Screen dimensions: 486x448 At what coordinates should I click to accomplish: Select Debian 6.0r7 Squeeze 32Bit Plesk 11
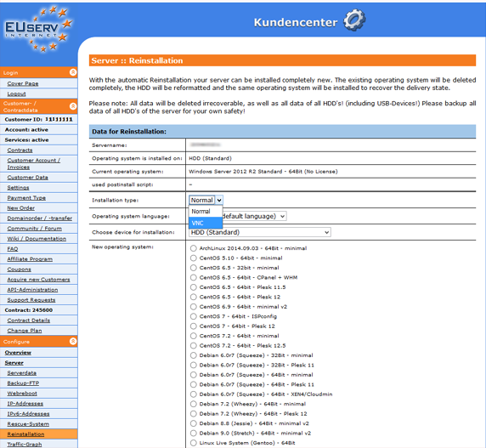[x=194, y=366]
